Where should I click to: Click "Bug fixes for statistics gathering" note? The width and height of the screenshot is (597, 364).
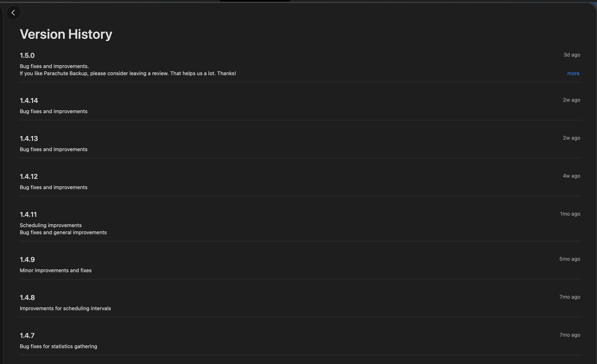pyautogui.click(x=58, y=347)
